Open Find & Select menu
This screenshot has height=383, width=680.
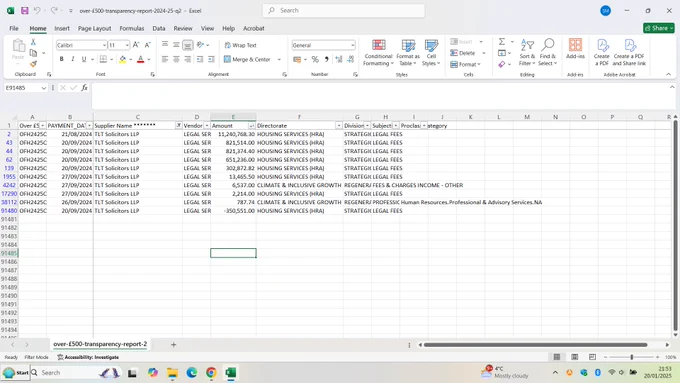click(x=547, y=52)
